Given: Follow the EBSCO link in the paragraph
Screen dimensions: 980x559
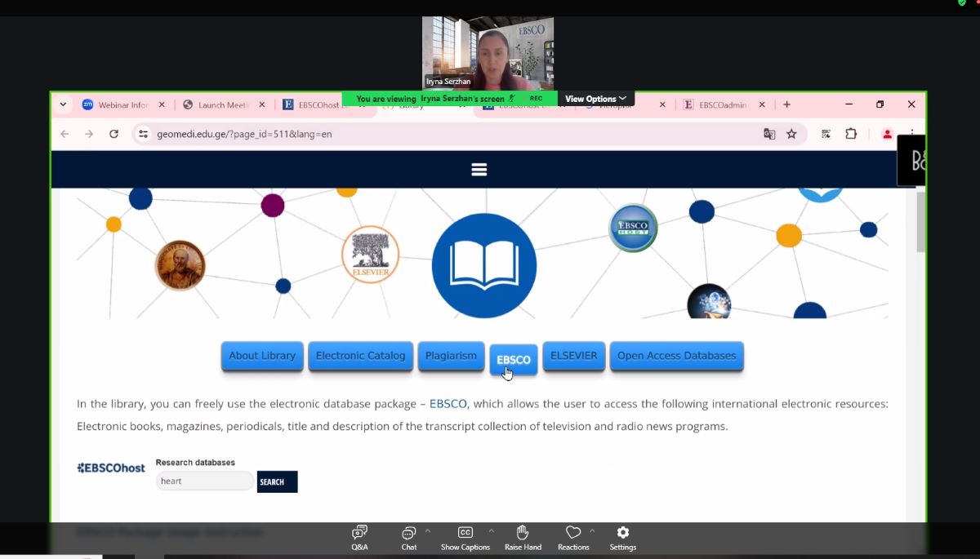Looking at the screenshot, I should [448, 403].
